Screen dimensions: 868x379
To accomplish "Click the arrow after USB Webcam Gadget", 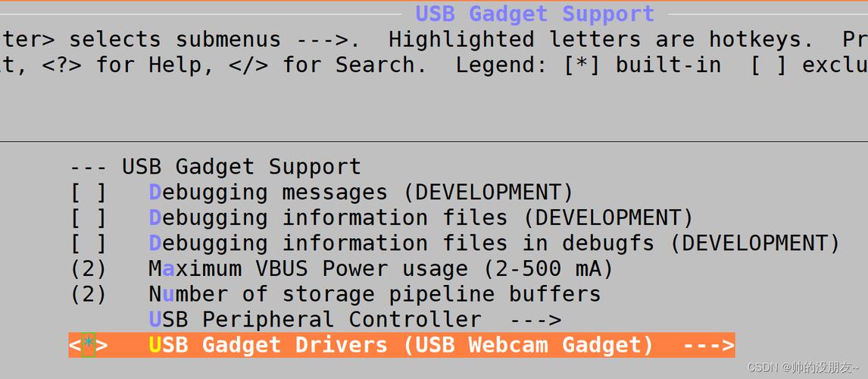I will click(x=709, y=345).
